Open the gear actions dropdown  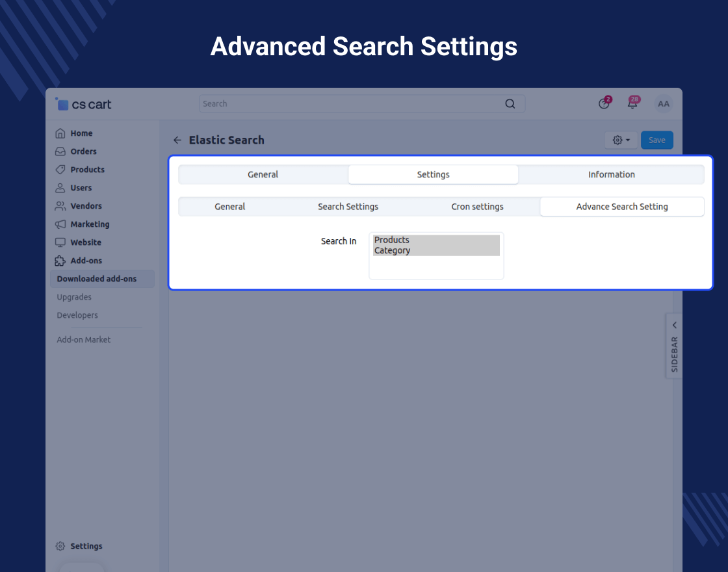click(621, 140)
